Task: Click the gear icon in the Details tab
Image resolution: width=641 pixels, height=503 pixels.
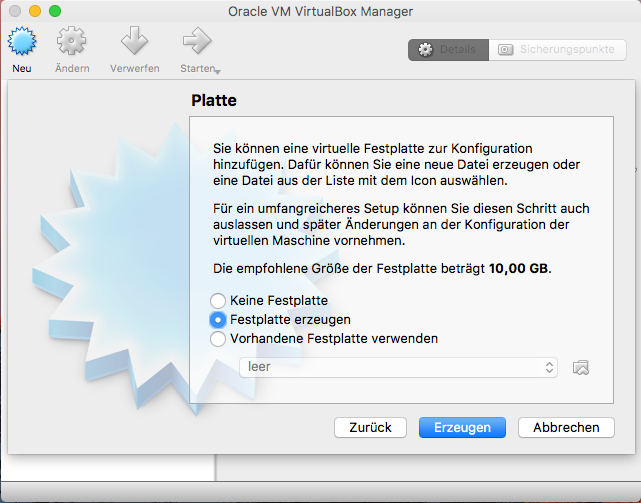Action: coord(426,49)
